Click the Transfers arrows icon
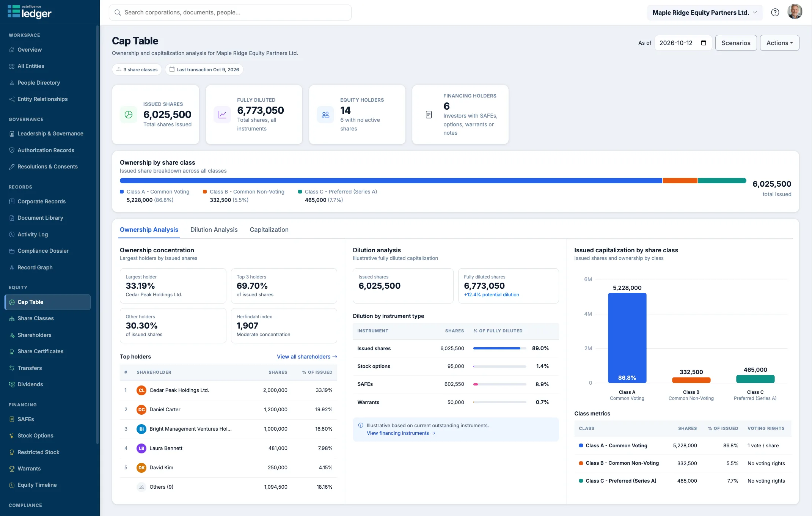This screenshot has height=516, width=812. click(12, 368)
